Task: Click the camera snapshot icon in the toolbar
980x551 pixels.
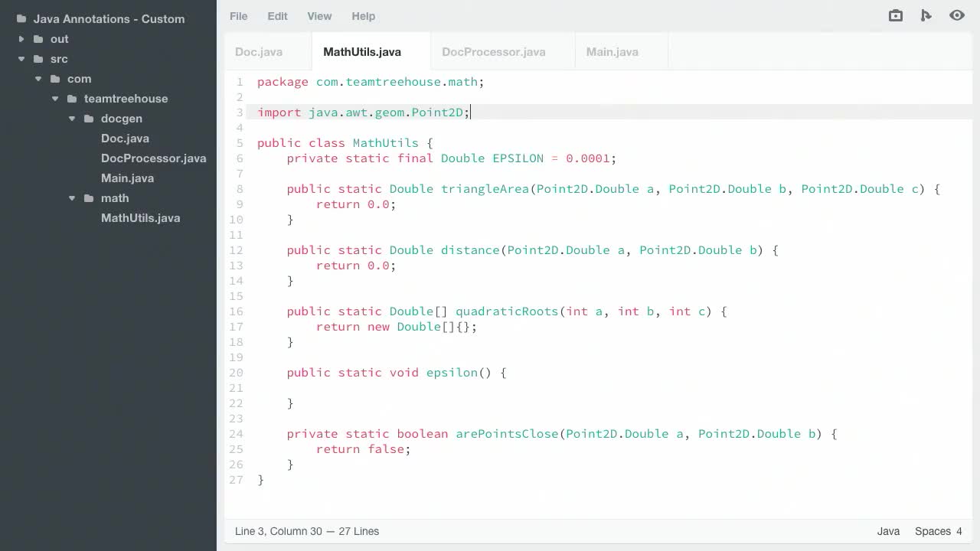Action: [895, 15]
